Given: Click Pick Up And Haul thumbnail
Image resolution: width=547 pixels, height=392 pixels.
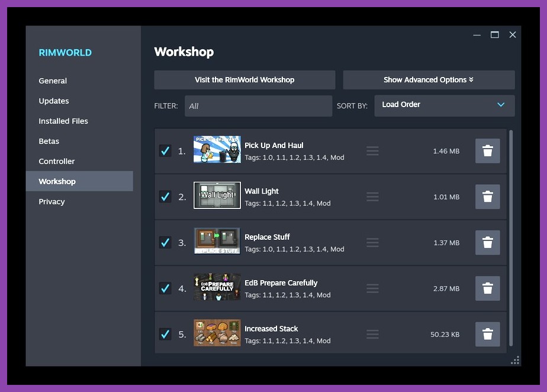Looking at the screenshot, I should 217,149.
